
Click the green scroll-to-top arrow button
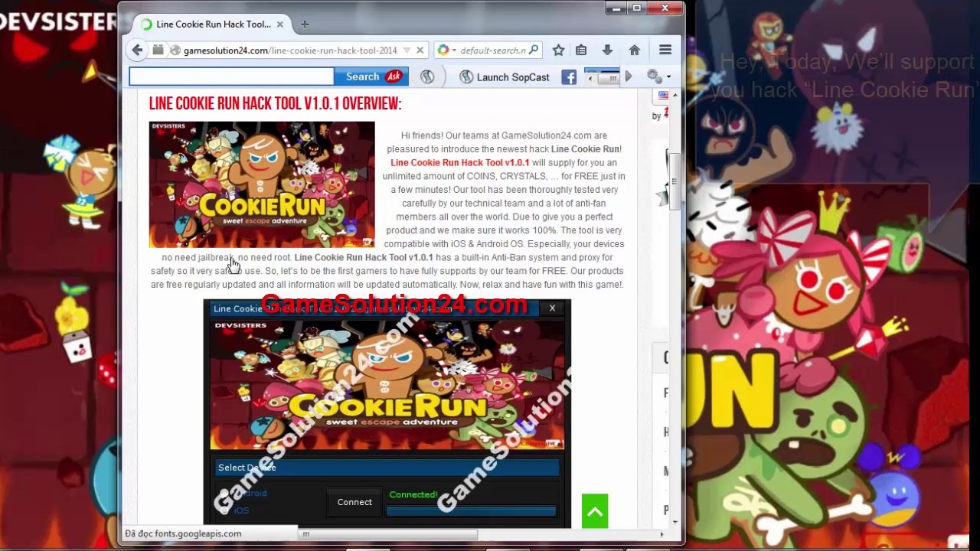click(595, 511)
